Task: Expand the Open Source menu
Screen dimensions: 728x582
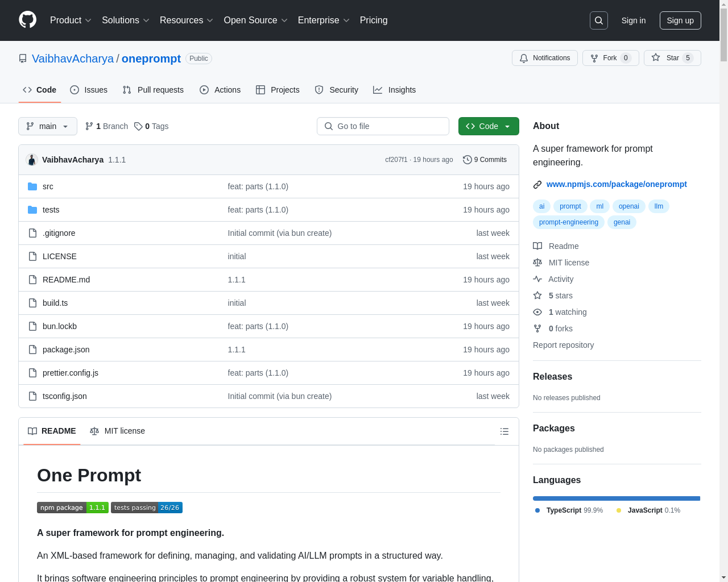Action: point(256,20)
